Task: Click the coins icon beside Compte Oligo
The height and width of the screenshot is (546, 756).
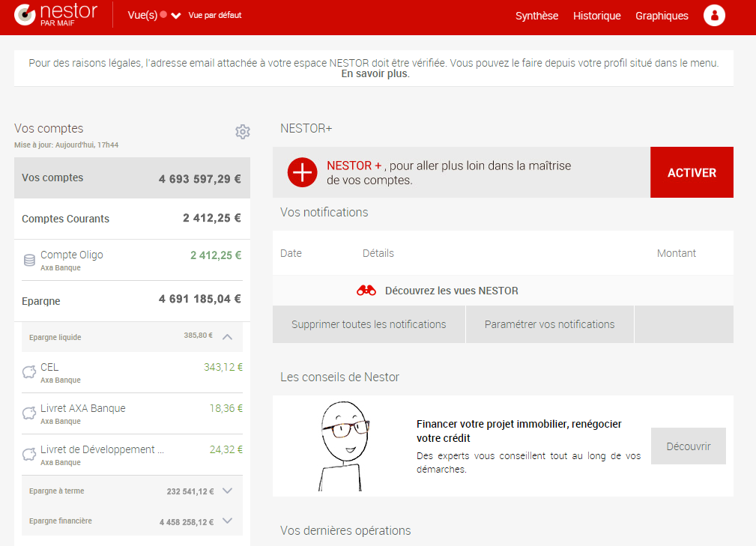Action: 28,259
